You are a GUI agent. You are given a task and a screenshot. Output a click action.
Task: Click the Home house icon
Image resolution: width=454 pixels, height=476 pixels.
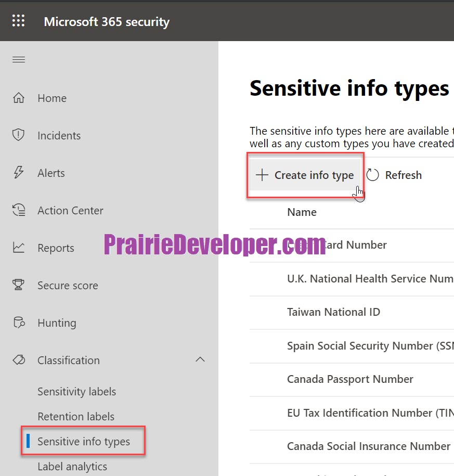click(x=19, y=98)
